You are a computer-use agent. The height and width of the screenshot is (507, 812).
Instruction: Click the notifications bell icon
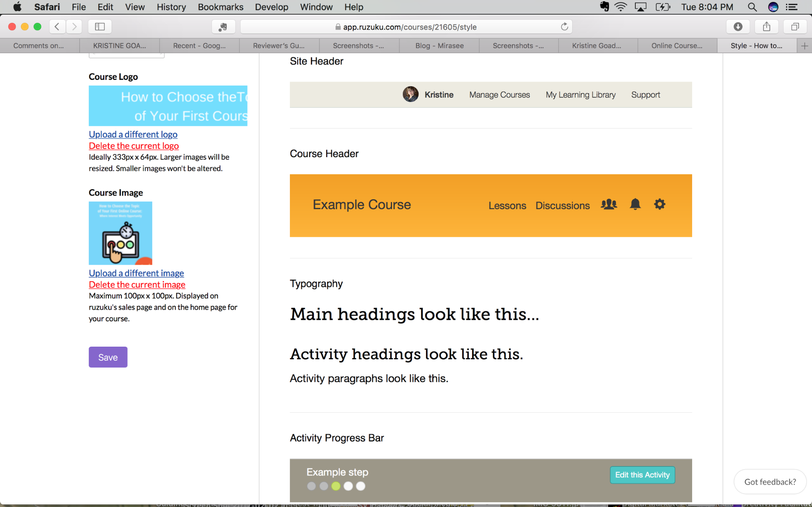635,204
